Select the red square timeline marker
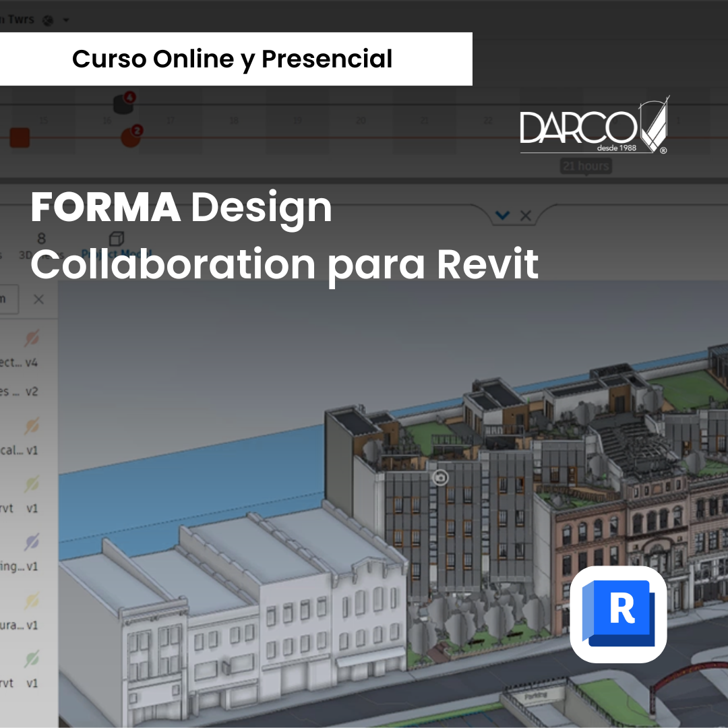The image size is (728, 728). point(20,138)
